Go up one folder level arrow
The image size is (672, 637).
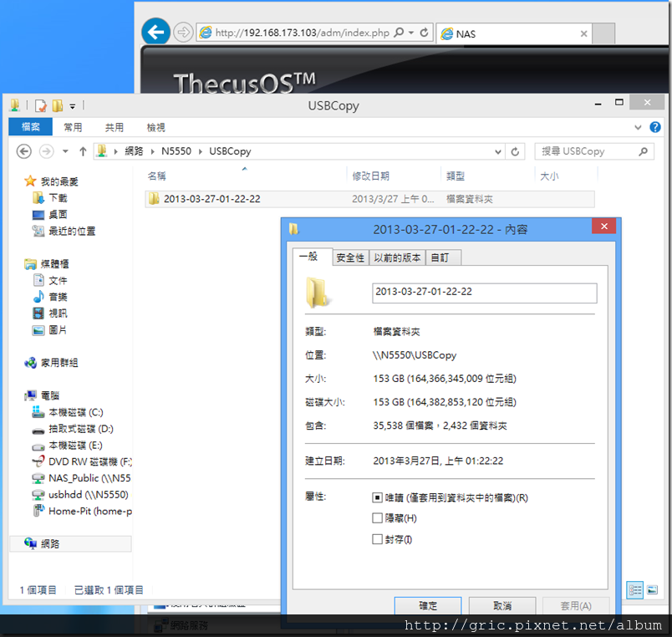click(x=83, y=151)
